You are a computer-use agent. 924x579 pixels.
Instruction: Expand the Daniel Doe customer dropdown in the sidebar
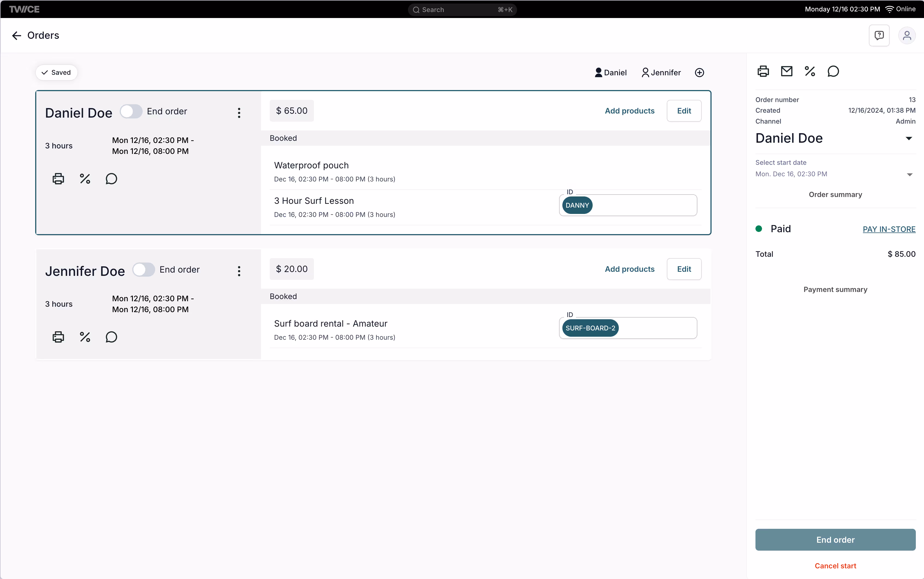click(909, 138)
